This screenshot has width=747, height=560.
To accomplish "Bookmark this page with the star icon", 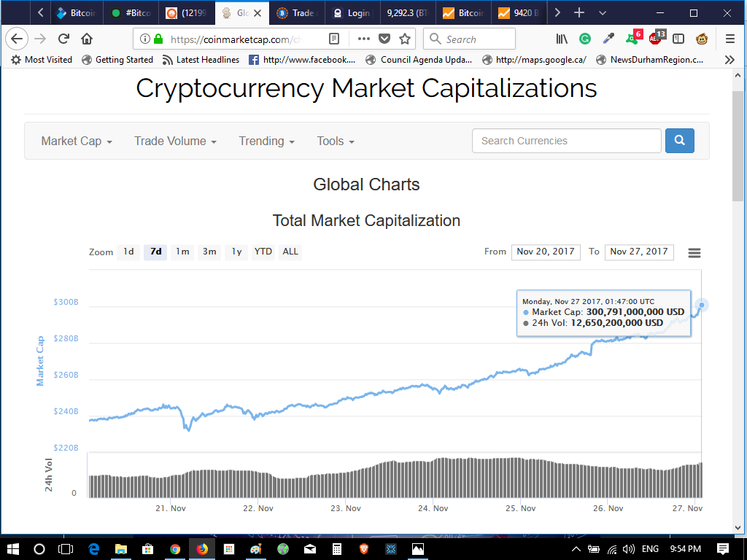I will (405, 39).
